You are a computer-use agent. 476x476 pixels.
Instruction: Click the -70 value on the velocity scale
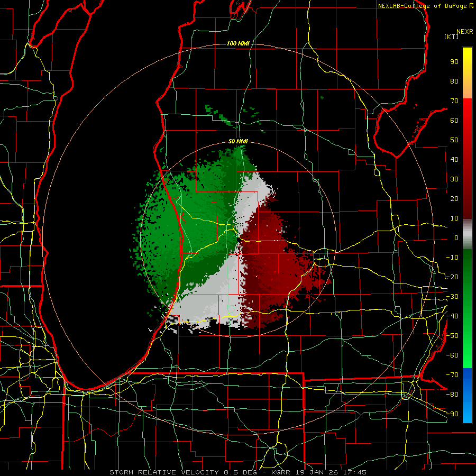pyautogui.click(x=452, y=375)
